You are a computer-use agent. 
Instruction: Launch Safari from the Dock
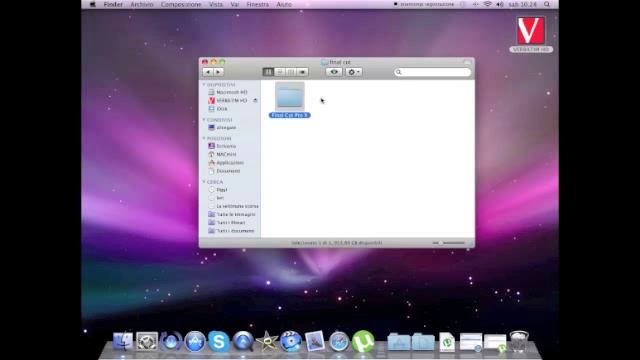339,341
